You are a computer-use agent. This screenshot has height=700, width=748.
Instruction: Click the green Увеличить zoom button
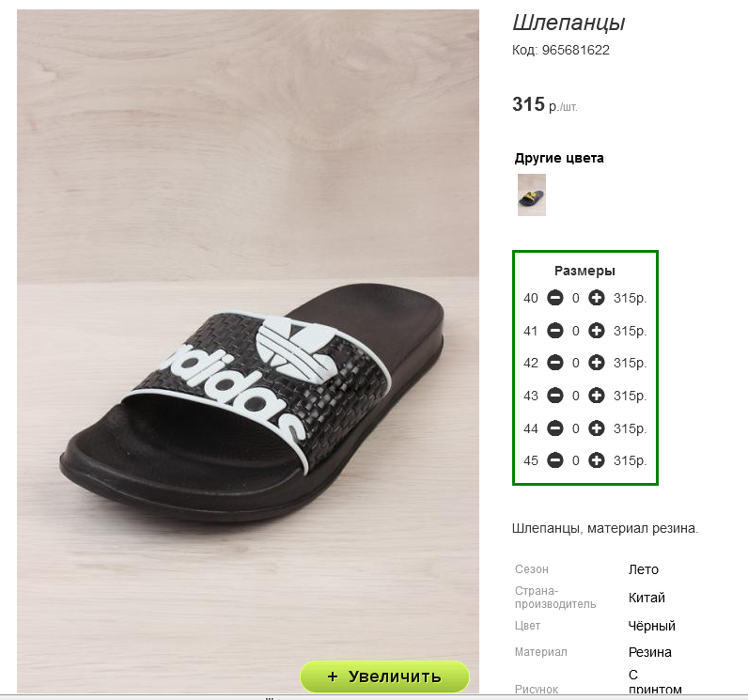coord(384,677)
